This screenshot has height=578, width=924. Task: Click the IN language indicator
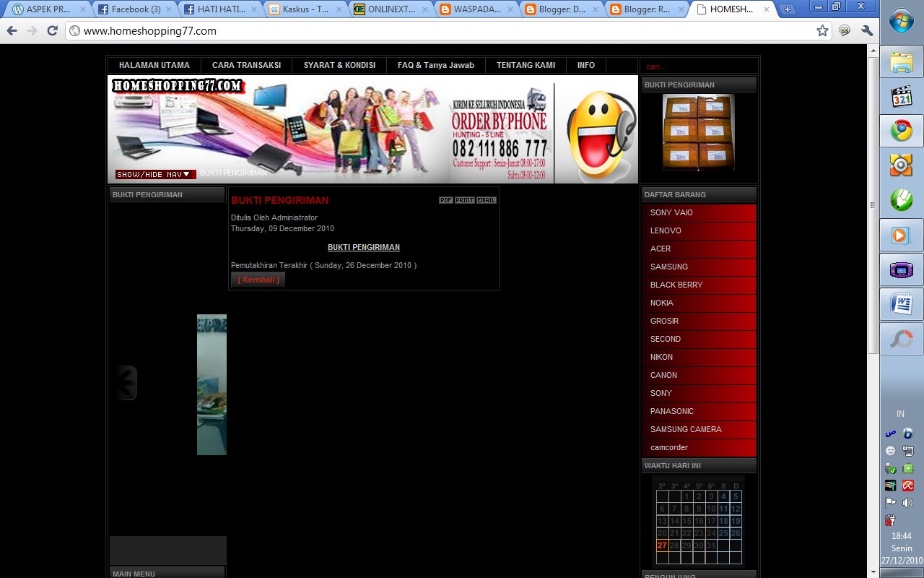pyautogui.click(x=901, y=414)
